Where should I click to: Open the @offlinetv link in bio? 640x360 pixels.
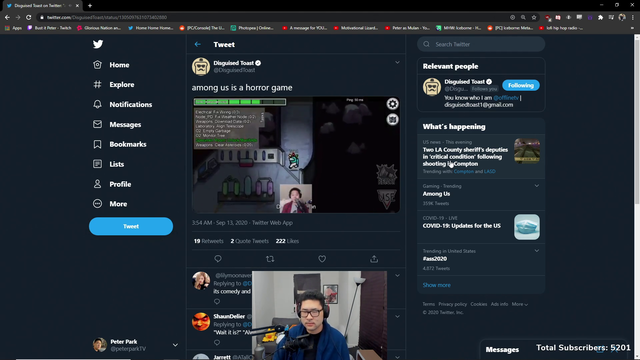coord(506,98)
